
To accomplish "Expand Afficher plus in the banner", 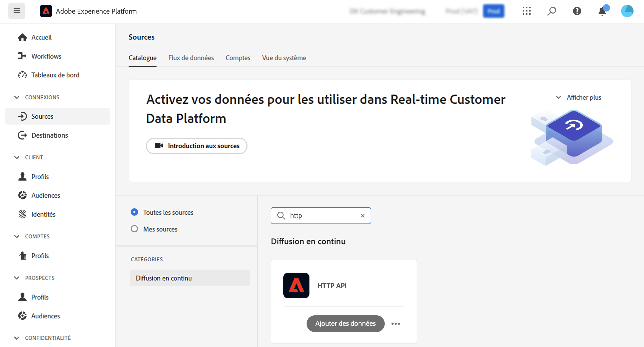I will click(x=578, y=97).
